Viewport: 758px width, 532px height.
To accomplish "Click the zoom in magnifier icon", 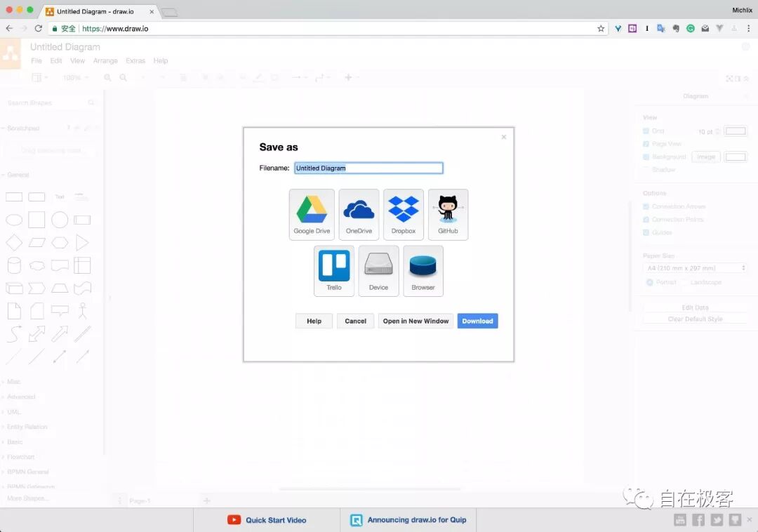I will tap(107, 77).
